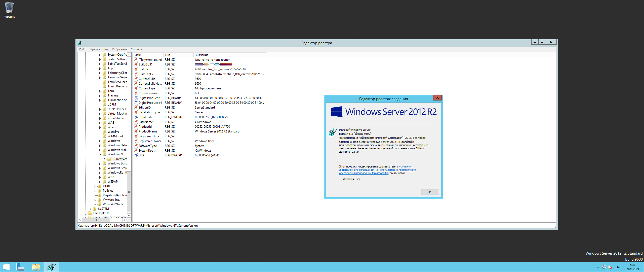
Task: Click the Registry Editor title bar icon
Action: click(80, 43)
